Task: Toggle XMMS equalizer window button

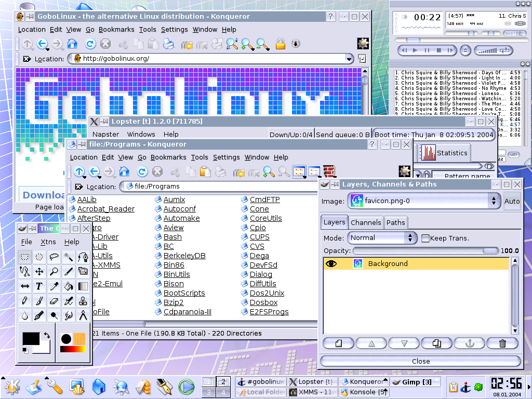Action: coord(508,33)
